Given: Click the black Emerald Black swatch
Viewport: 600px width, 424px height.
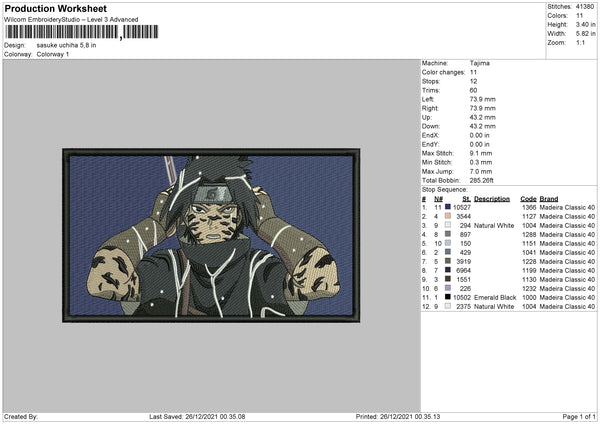Looking at the screenshot, I should pyautogui.click(x=448, y=297).
